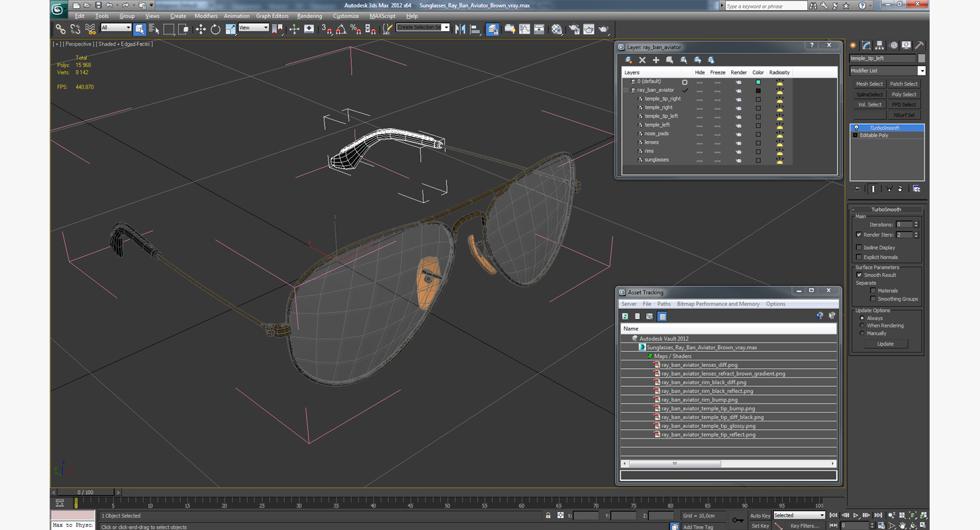Add selected objects to layer plus icon
Viewport: 980px width, 530px height.
click(x=656, y=60)
